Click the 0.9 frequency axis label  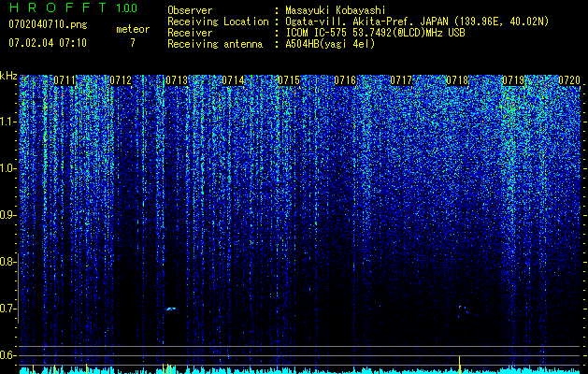[7, 215]
